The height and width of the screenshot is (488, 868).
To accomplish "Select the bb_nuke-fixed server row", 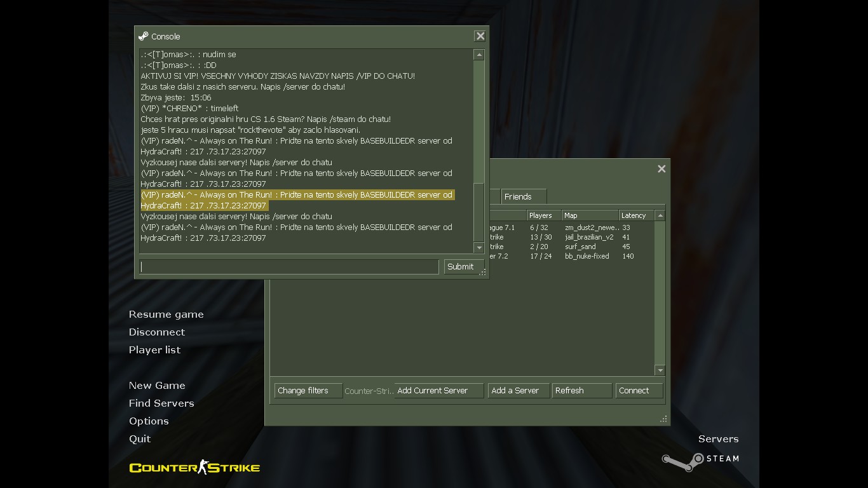I will pyautogui.click(x=571, y=256).
